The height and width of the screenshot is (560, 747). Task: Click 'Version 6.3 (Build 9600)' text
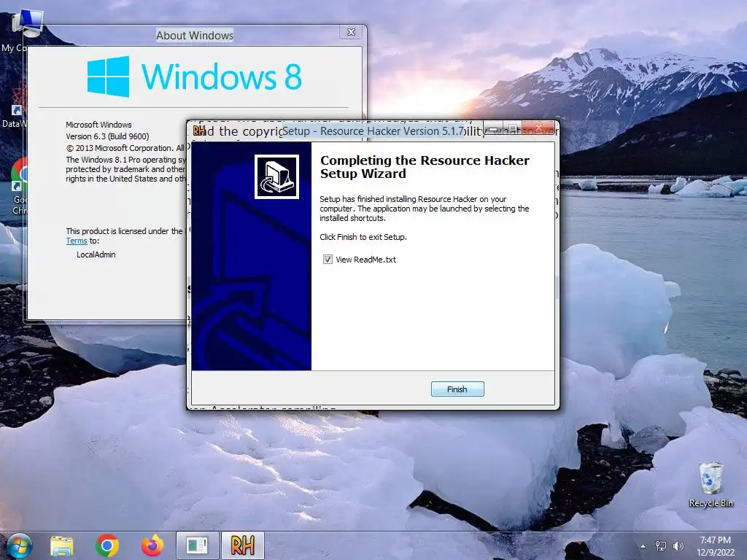(107, 136)
